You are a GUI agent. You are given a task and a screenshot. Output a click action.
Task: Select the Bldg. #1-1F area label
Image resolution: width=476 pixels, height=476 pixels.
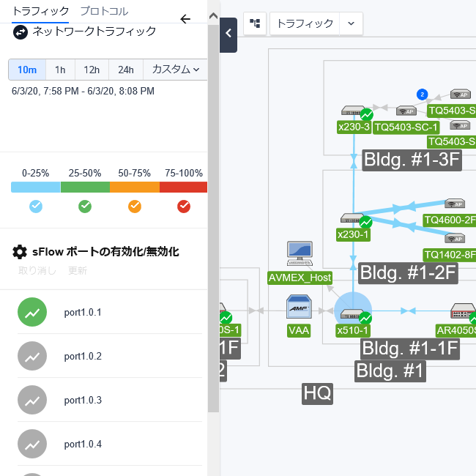410,349
